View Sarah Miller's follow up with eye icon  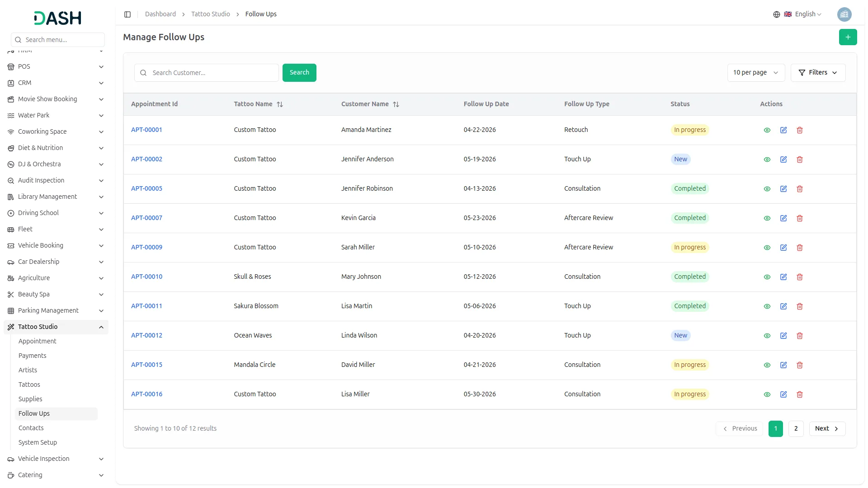[767, 248]
